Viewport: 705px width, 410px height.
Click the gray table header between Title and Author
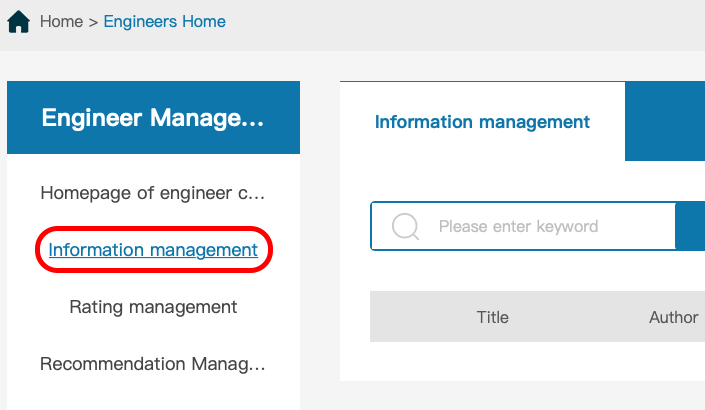coord(579,317)
